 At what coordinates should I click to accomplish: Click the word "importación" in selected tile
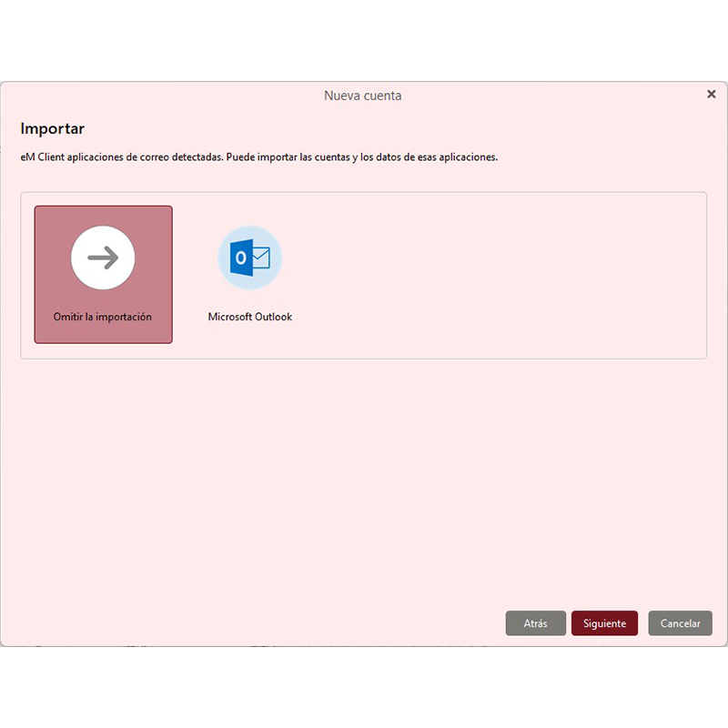point(123,318)
